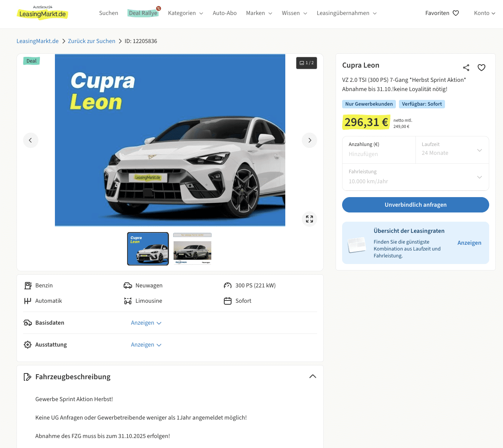Image resolution: width=503 pixels, height=448 pixels.
Task: Click the image counter 1/2 badge
Action: click(306, 63)
